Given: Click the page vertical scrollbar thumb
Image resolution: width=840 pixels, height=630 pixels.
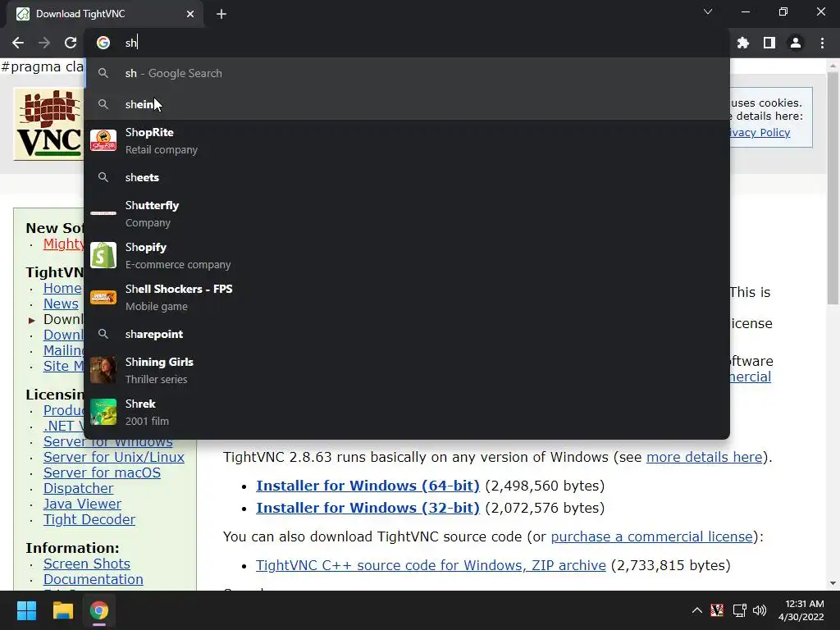Looking at the screenshot, I should point(833,188).
